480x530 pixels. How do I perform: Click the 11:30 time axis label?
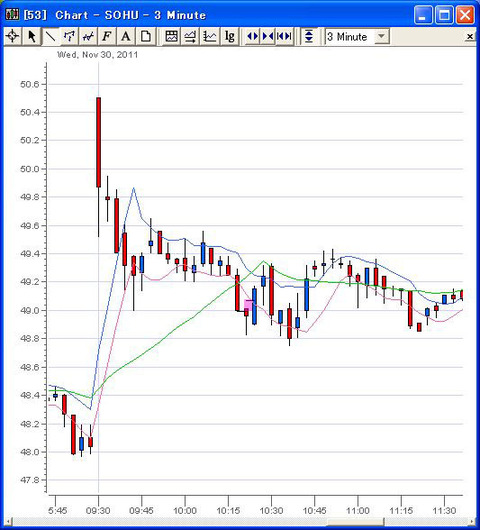click(x=444, y=510)
